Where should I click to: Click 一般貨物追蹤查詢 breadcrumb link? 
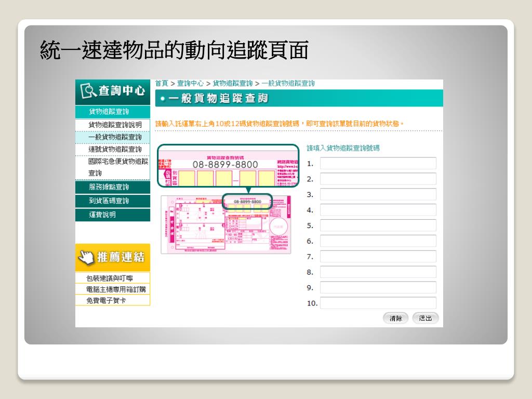[288, 83]
